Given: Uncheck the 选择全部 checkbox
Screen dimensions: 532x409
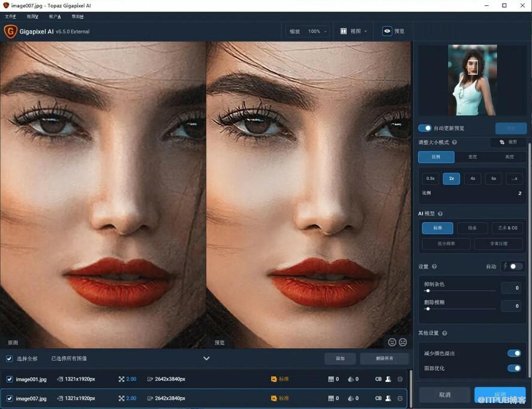Looking at the screenshot, I should pyautogui.click(x=10, y=358).
